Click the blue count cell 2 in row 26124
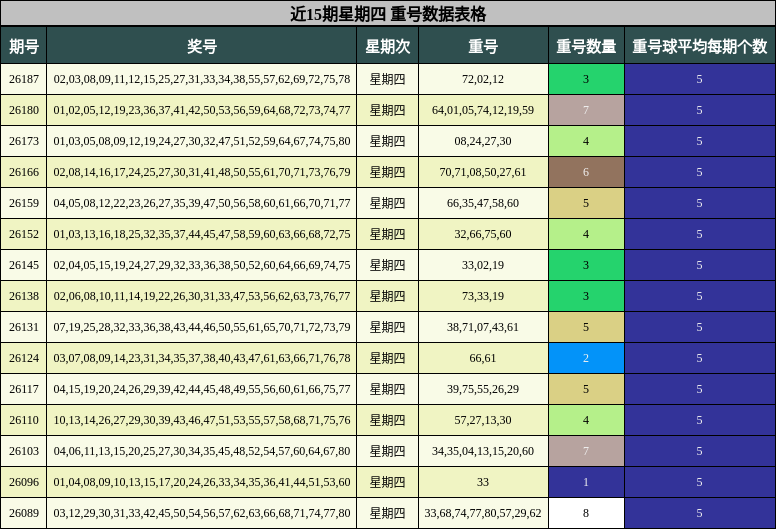This screenshot has height=529, width=776. coord(586,358)
